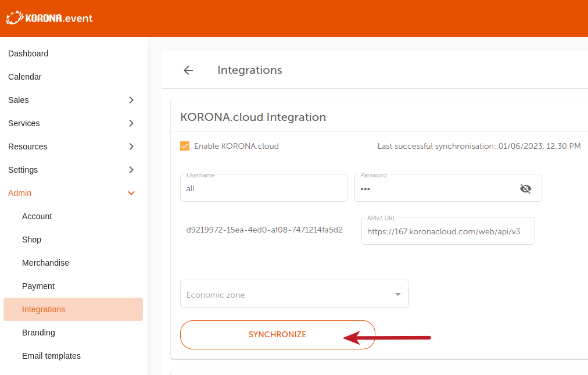588x375 pixels.
Task: Toggle password visibility eye icon
Action: tap(525, 188)
